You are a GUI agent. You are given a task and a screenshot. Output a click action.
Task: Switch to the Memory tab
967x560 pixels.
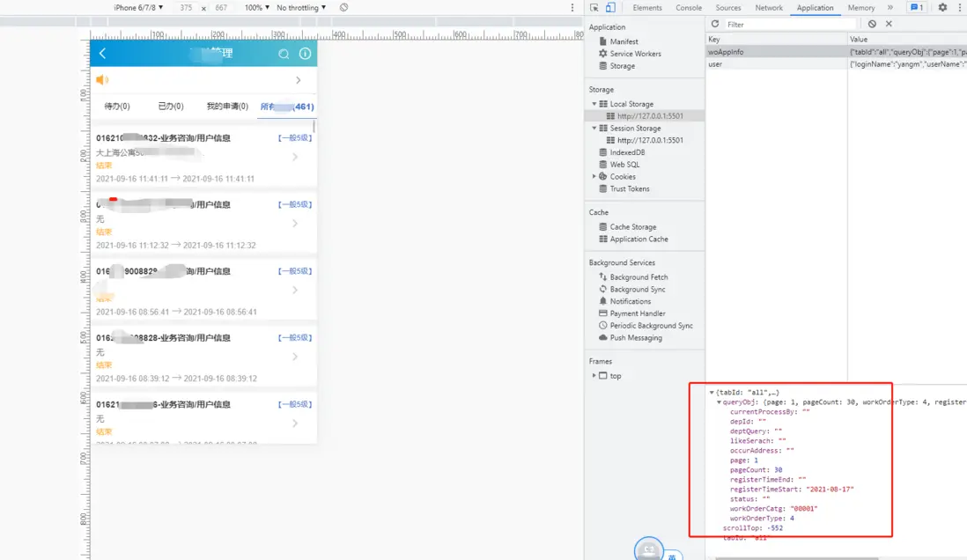(861, 7)
